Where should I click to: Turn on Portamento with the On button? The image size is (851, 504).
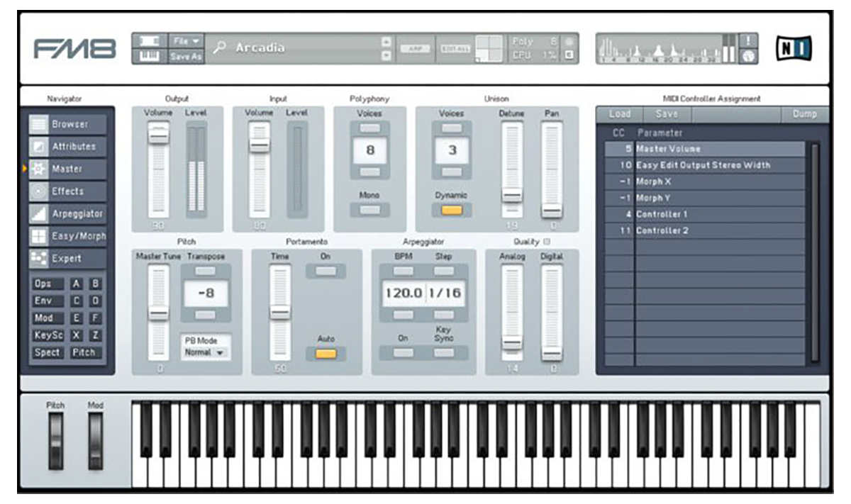point(328,270)
